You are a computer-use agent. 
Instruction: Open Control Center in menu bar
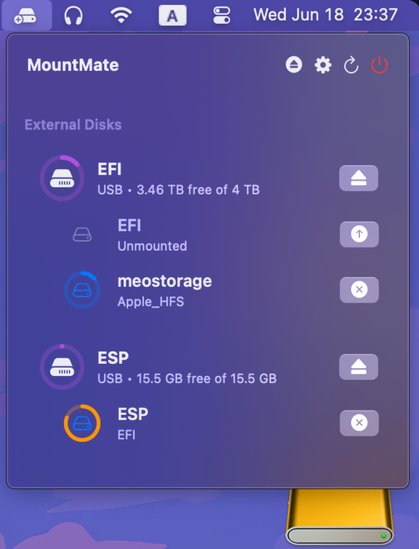point(222,16)
